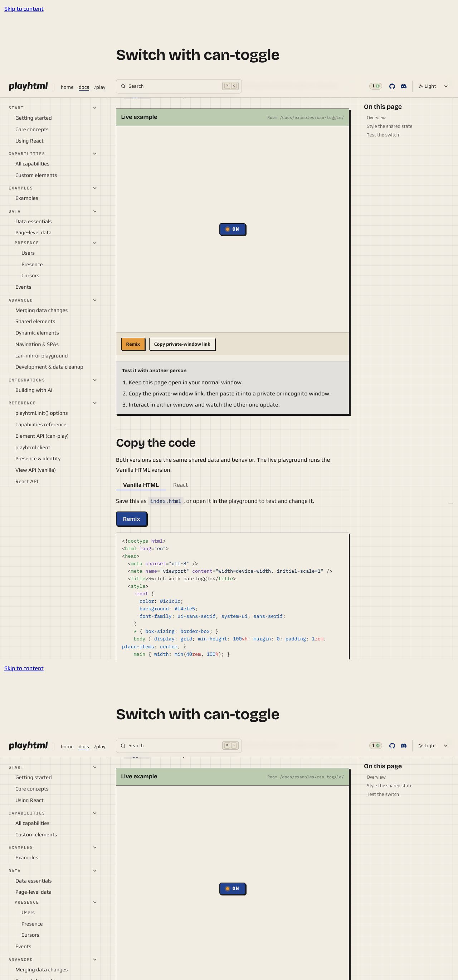This screenshot has height=980, width=458.
Task: Follow the lower Skip to content link
Action: [24, 668]
